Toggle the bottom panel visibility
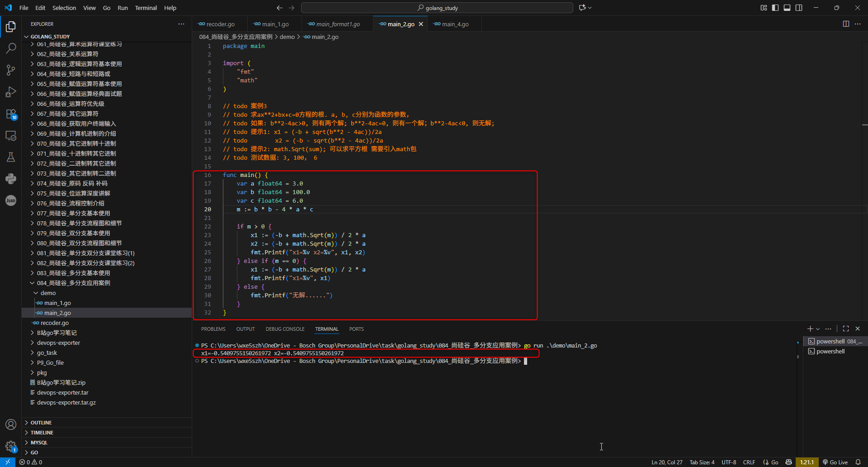Screen dimensions: 868x467 787,8
